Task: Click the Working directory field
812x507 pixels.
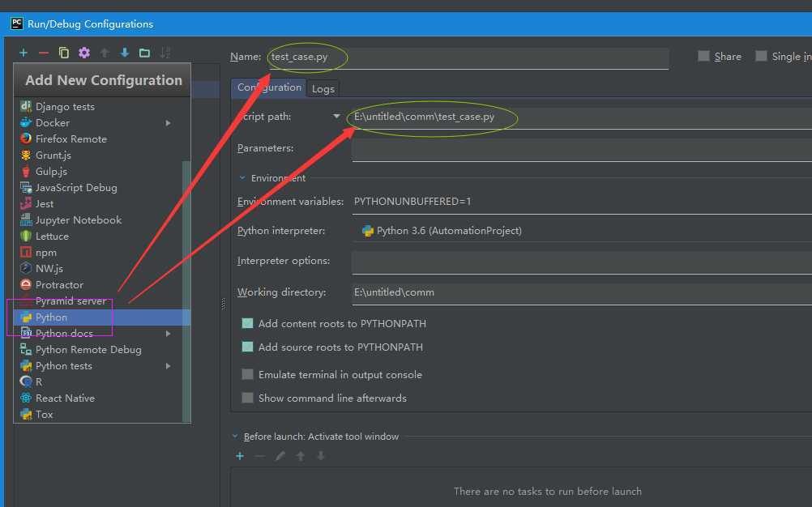Action: click(582, 293)
